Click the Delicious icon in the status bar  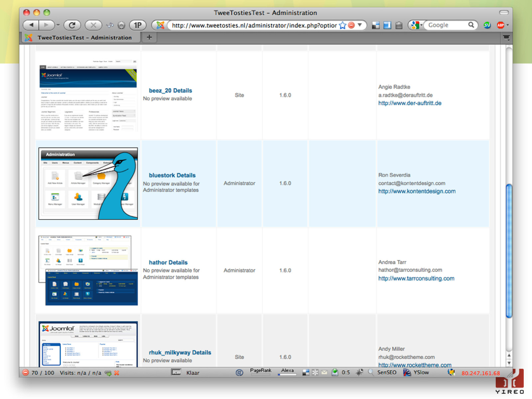pyautogui.click(x=306, y=373)
